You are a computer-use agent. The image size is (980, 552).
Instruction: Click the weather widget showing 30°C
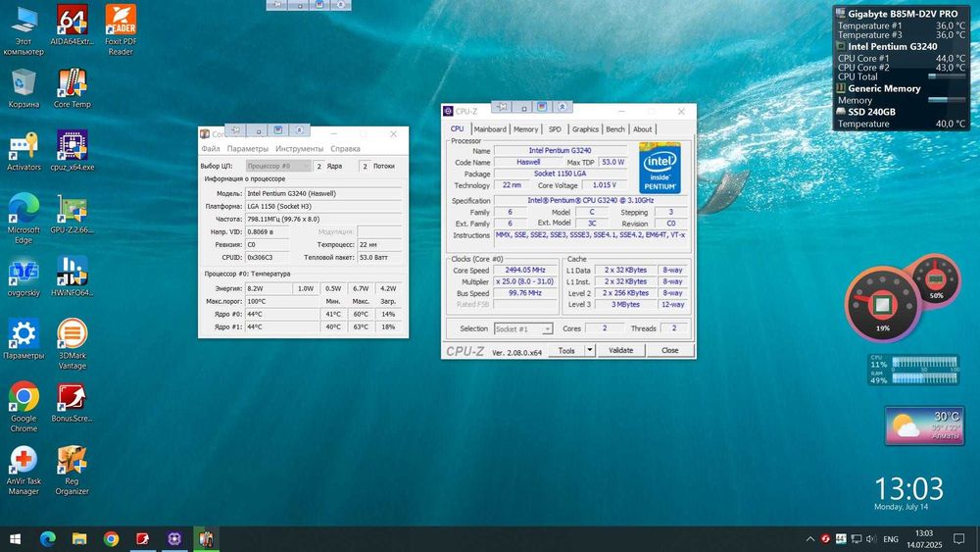(x=924, y=426)
